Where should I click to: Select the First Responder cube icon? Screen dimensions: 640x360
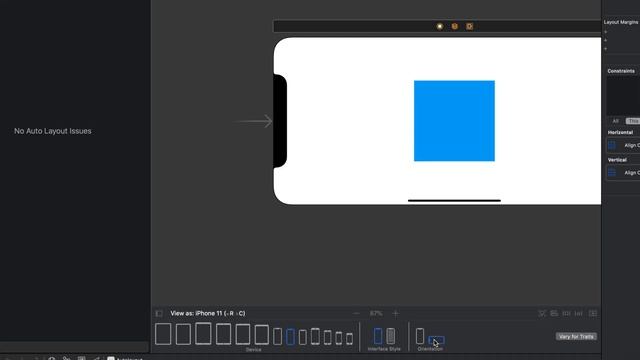(x=455, y=27)
